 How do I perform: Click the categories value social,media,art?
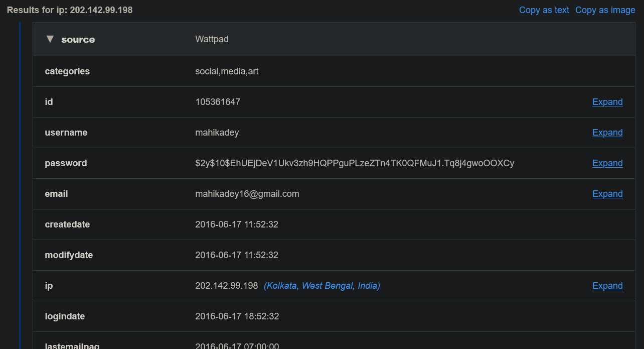[x=227, y=71]
